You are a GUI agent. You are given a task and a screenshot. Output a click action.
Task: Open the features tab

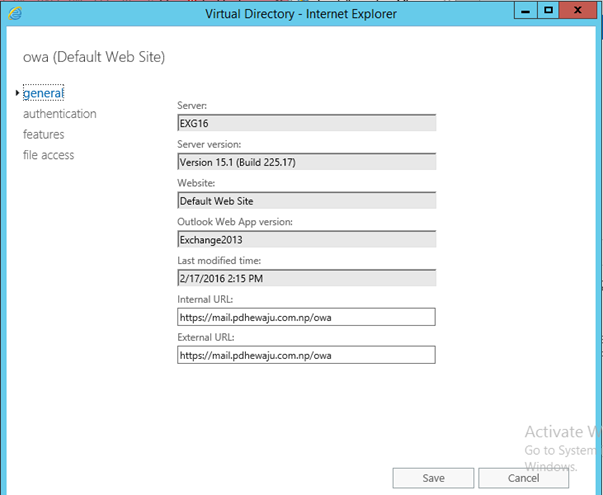click(x=44, y=134)
